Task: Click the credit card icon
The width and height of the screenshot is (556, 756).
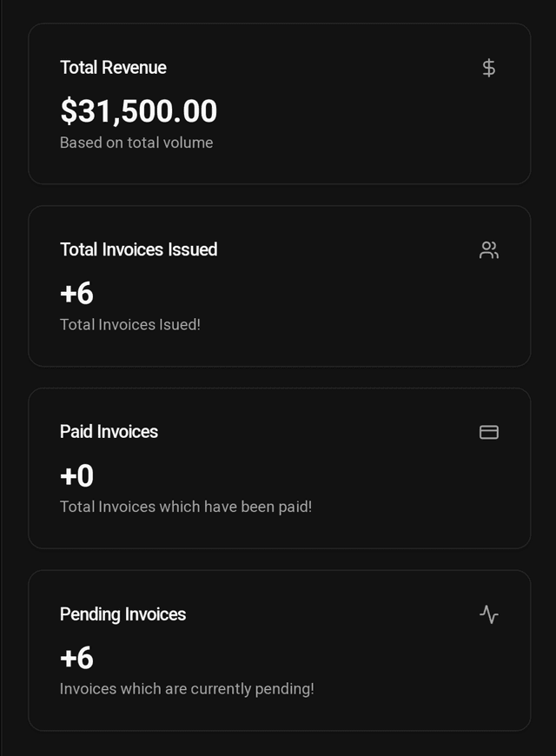Action: (x=489, y=432)
